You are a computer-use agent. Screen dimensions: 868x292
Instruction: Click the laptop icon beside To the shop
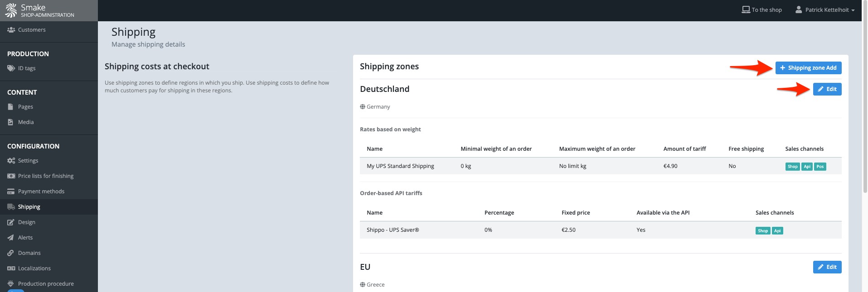pos(746,10)
